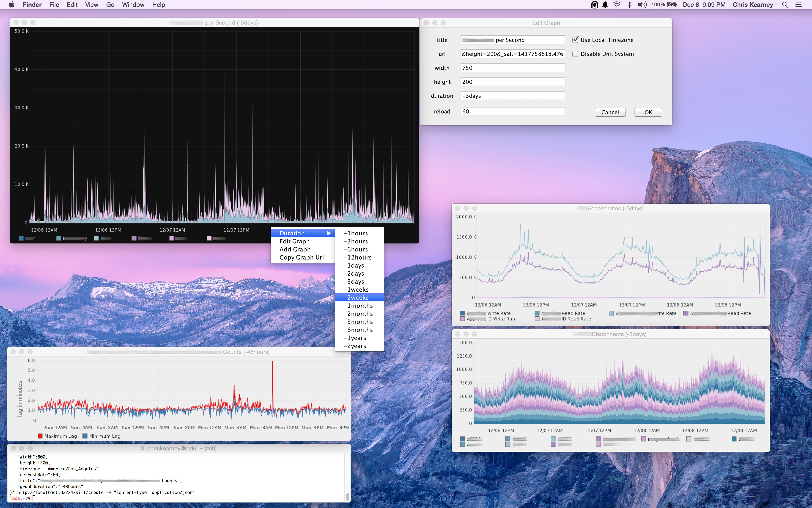The width and height of the screenshot is (812, 508).
Task: Open the Finder menu
Action: coord(32,5)
